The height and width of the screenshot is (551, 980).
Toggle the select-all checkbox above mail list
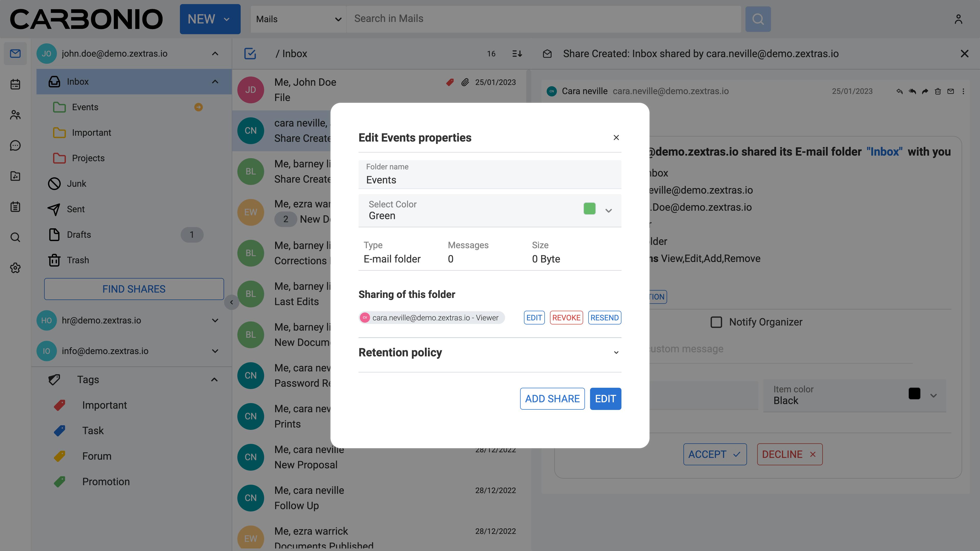[250, 54]
